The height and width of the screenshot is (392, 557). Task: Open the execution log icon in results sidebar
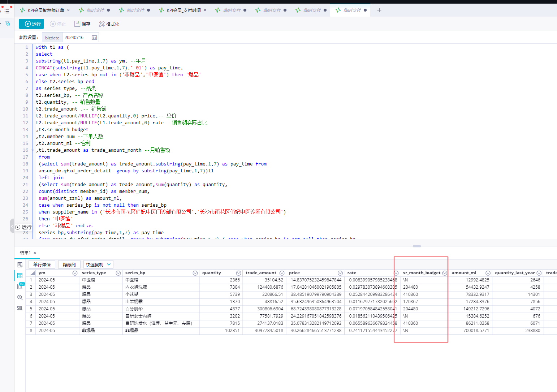pyautogui.click(x=20, y=265)
